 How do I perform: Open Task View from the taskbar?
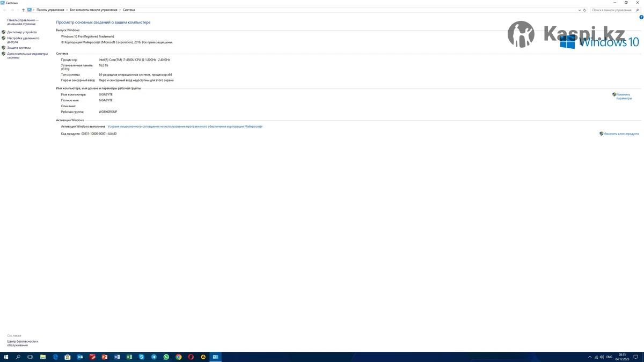point(30,357)
